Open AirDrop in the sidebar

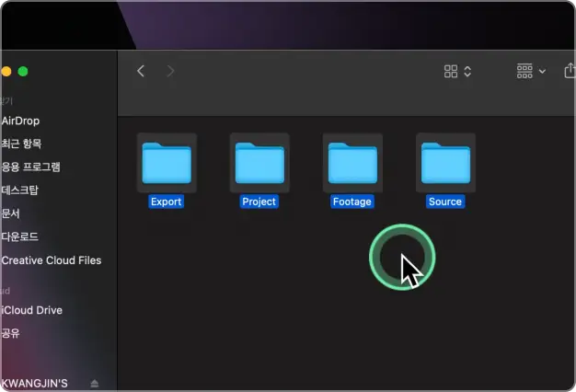click(20, 121)
